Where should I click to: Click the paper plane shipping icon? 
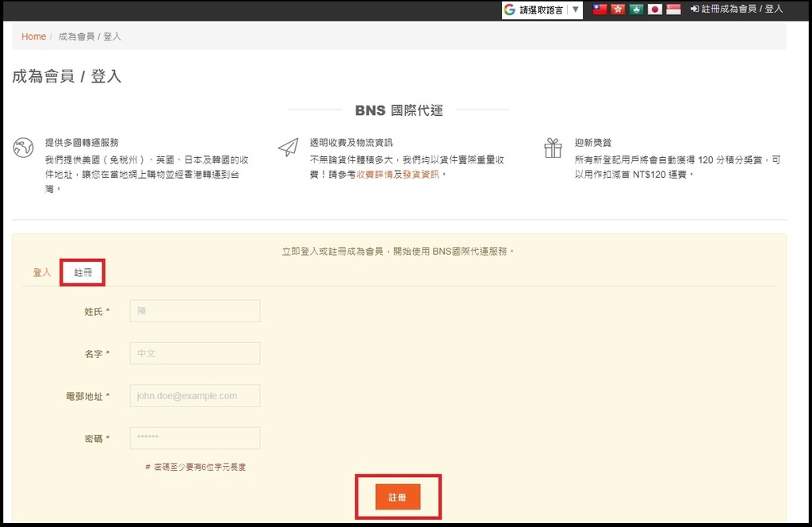(288, 148)
